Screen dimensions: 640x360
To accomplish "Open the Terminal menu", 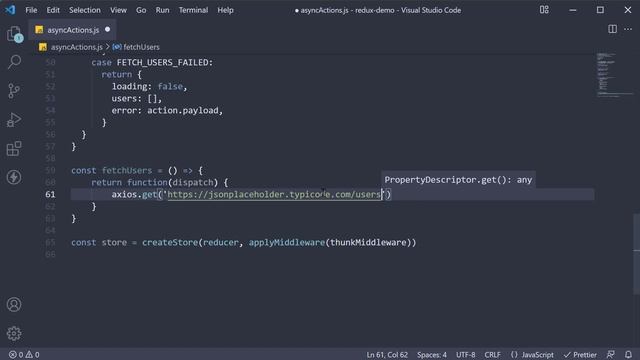I will tap(193, 10).
